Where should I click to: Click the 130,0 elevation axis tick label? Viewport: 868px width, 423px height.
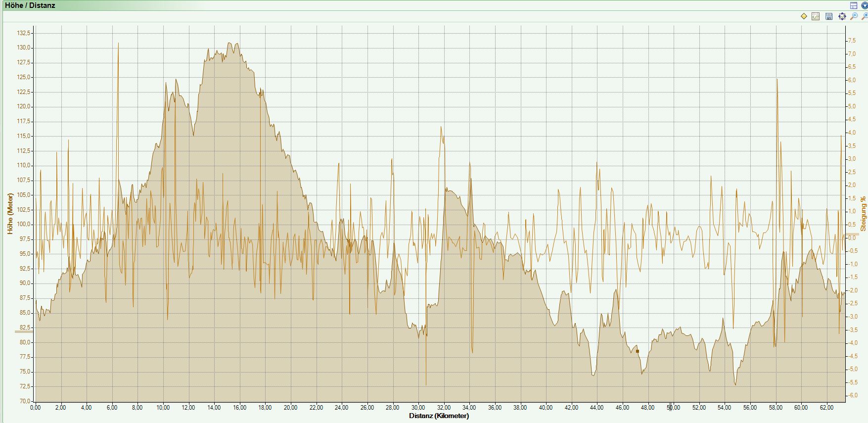pyautogui.click(x=24, y=48)
